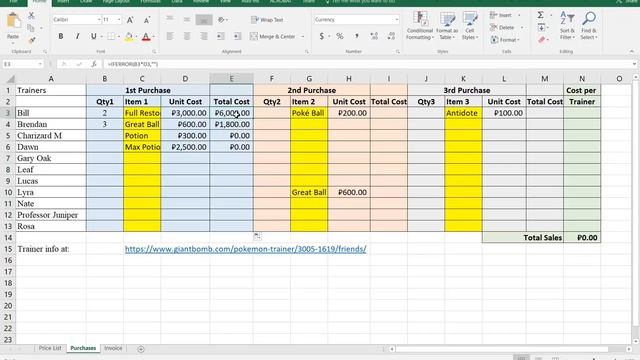This screenshot has height=360, width=640.
Task: Toggle underline formatting
Action: (93, 36)
